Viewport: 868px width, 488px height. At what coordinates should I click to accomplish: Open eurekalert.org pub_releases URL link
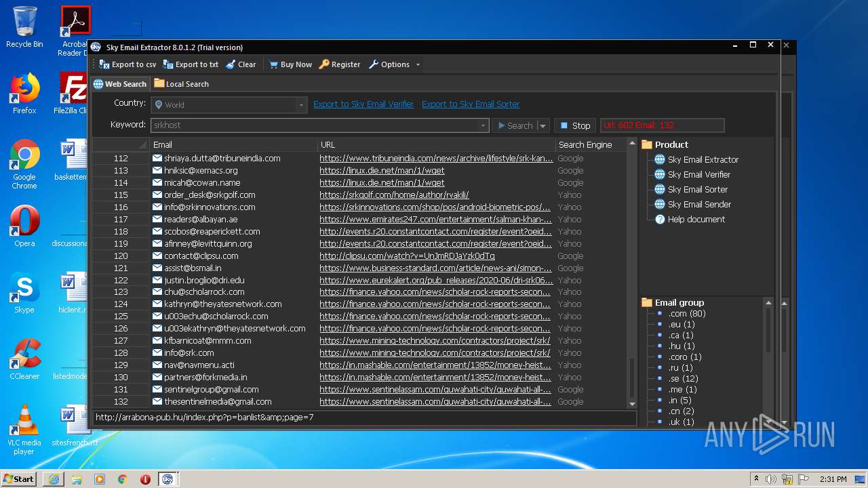pos(436,280)
